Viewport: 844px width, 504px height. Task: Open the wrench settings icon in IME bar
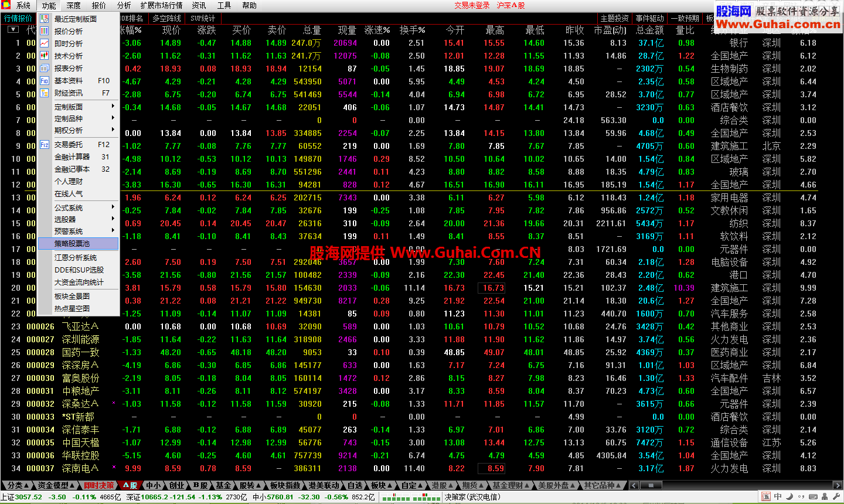[x=836, y=497]
